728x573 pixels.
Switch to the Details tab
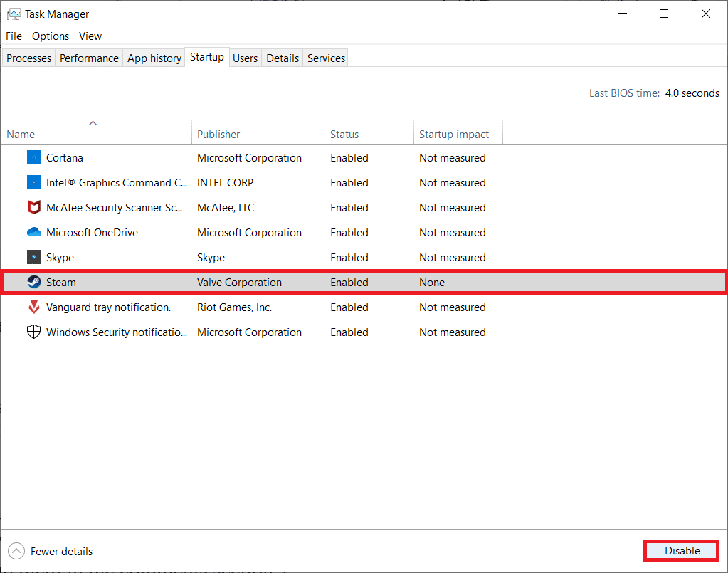[x=283, y=58]
